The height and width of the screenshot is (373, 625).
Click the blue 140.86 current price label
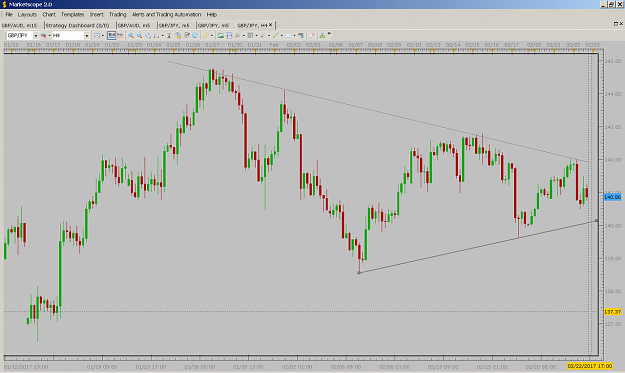click(x=612, y=197)
